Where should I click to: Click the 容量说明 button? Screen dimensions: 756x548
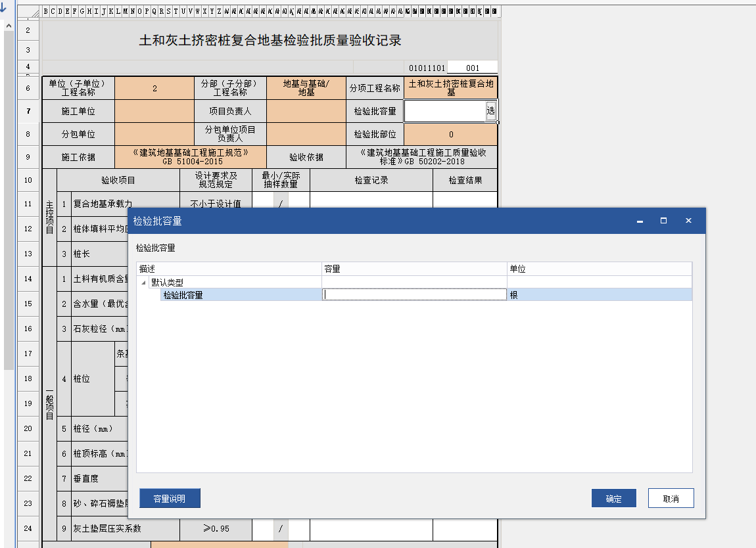[x=170, y=498]
